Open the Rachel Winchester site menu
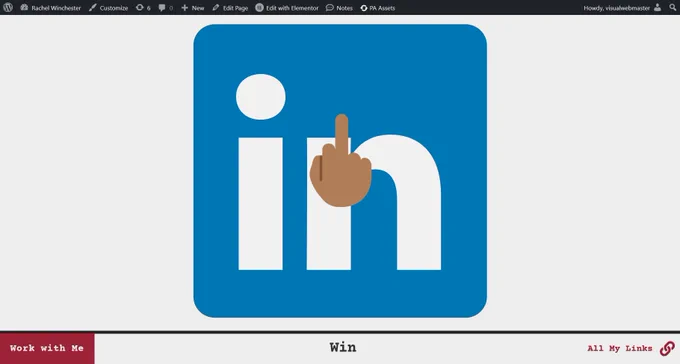The image size is (680, 364). tap(51, 8)
